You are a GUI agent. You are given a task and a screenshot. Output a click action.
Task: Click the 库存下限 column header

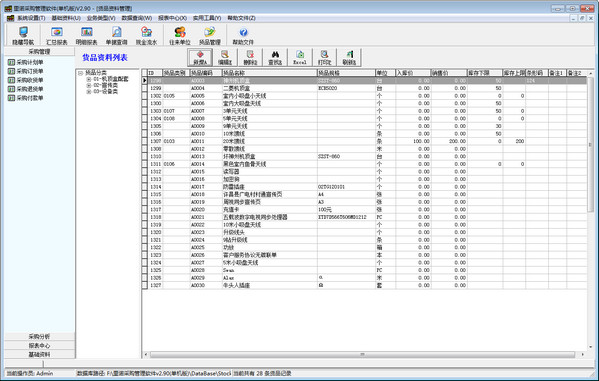coord(485,73)
